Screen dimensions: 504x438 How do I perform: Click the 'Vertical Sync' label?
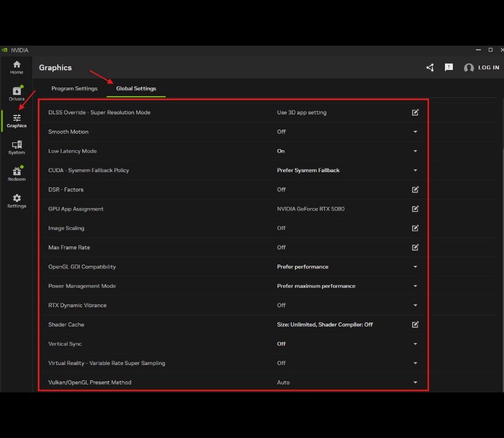click(x=65, y=344)
